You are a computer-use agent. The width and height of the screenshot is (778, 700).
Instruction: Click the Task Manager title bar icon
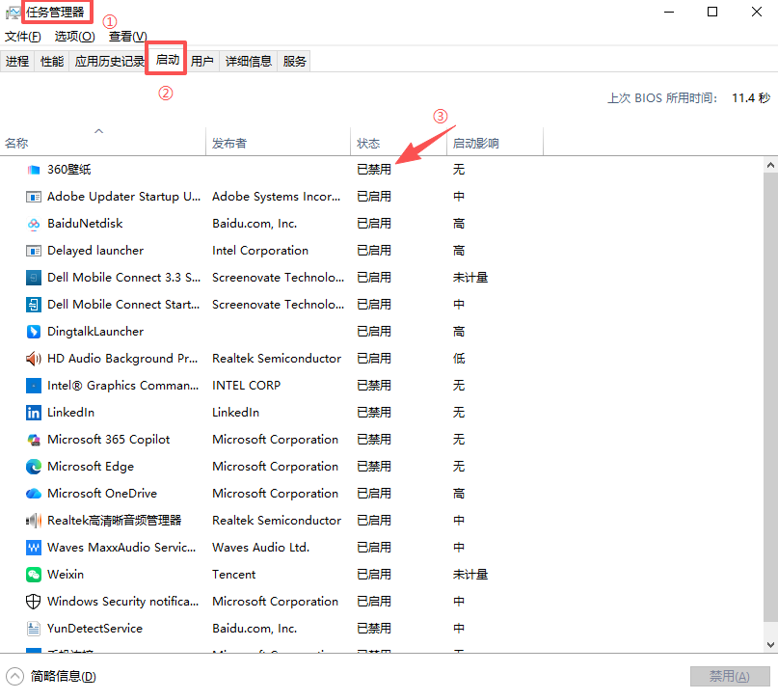(x=13, y=13)
